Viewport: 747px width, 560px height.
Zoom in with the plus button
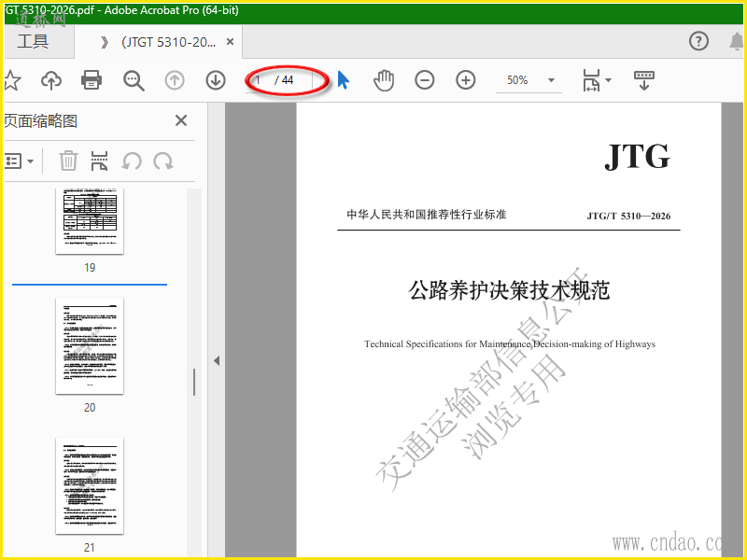[465, 80]
